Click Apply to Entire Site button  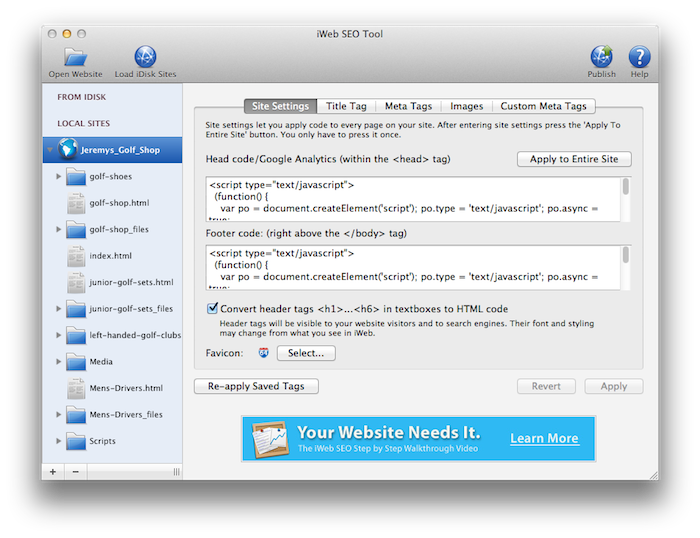pyautogui.click(x=574, y=159)
